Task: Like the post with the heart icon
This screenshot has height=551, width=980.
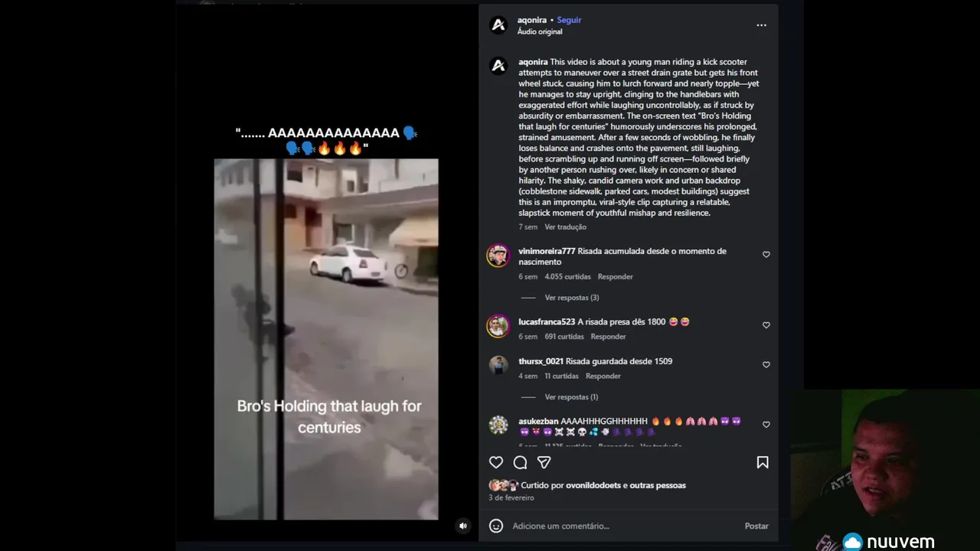Action: 496,462
